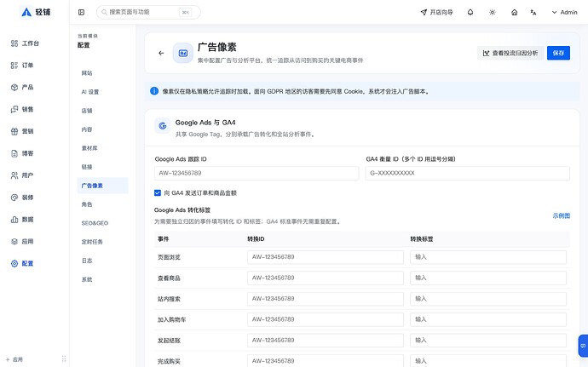Open the 示例图 link

click(x=562, y=215)
